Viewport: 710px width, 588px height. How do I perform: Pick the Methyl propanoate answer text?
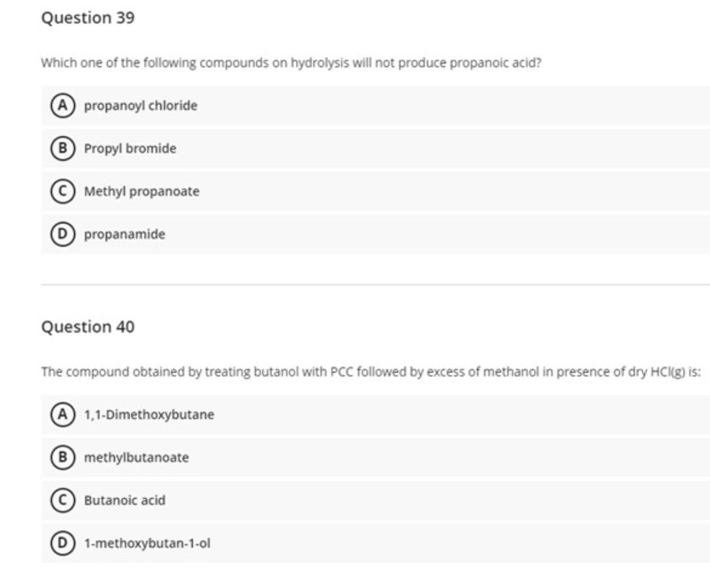click(141, 192)
